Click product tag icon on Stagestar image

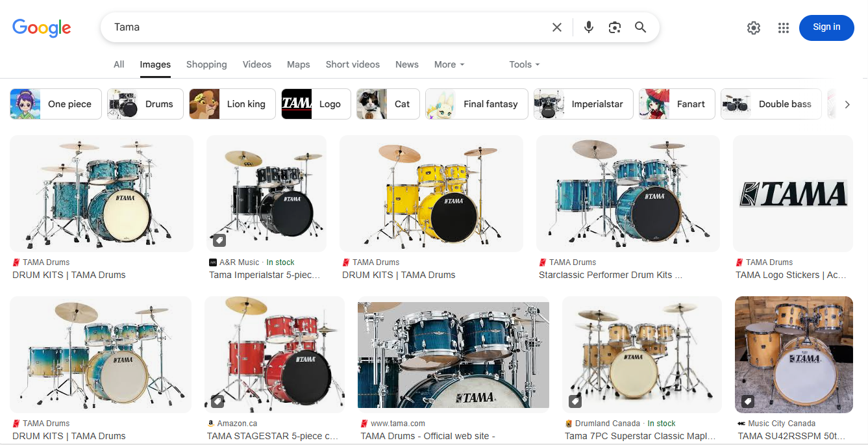217,401
